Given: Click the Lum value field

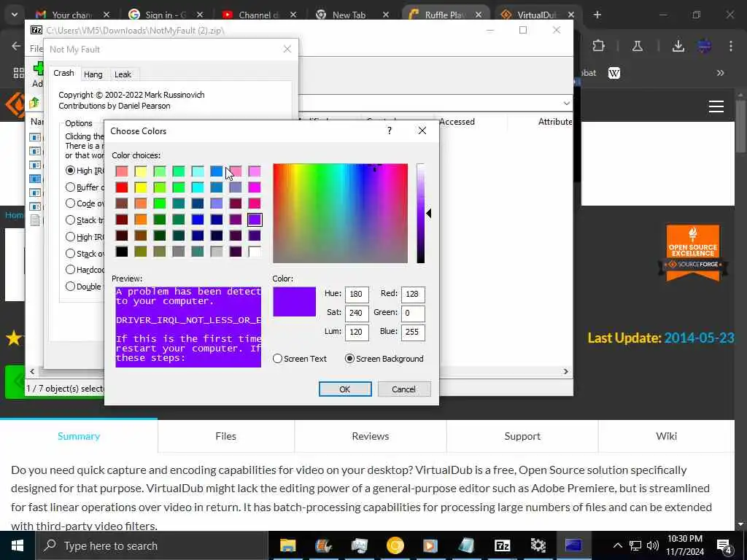Looking at the screenshot, I should coord(356,332).
